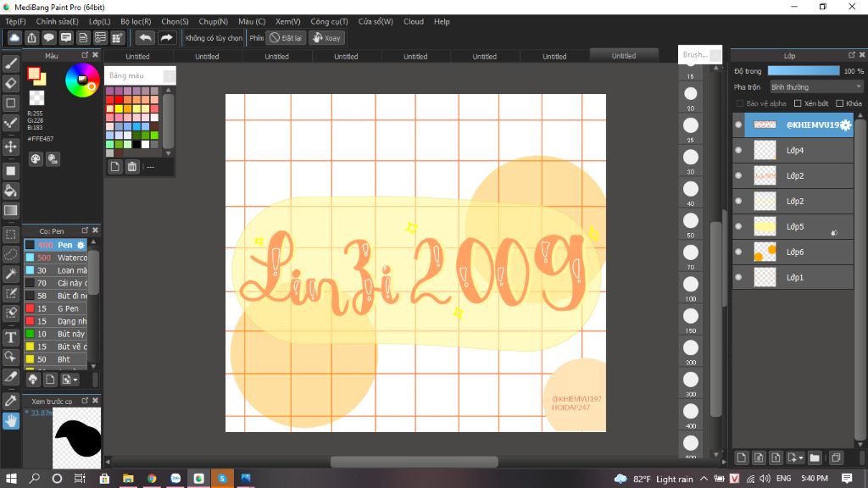Enable the Khóa checkbox
Image resolution: width=868 pixels, height=488 pixels.
click(840, 103)
